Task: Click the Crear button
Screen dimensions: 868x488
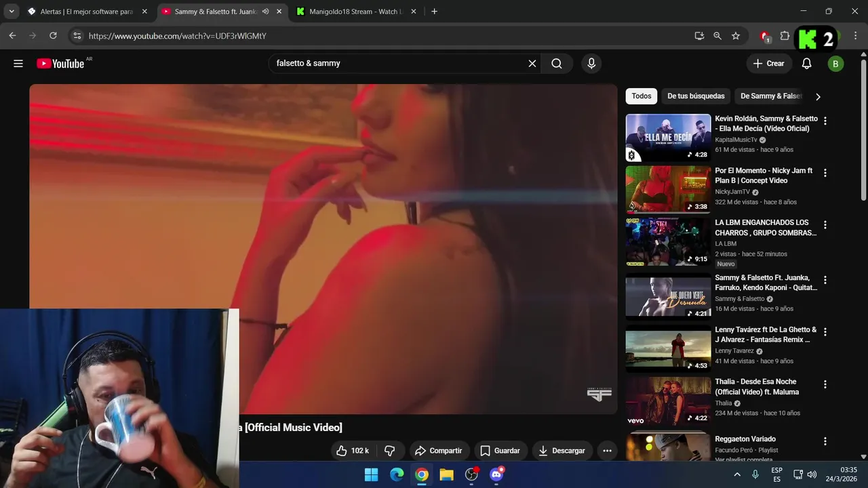Action: (x=768, y=64)
